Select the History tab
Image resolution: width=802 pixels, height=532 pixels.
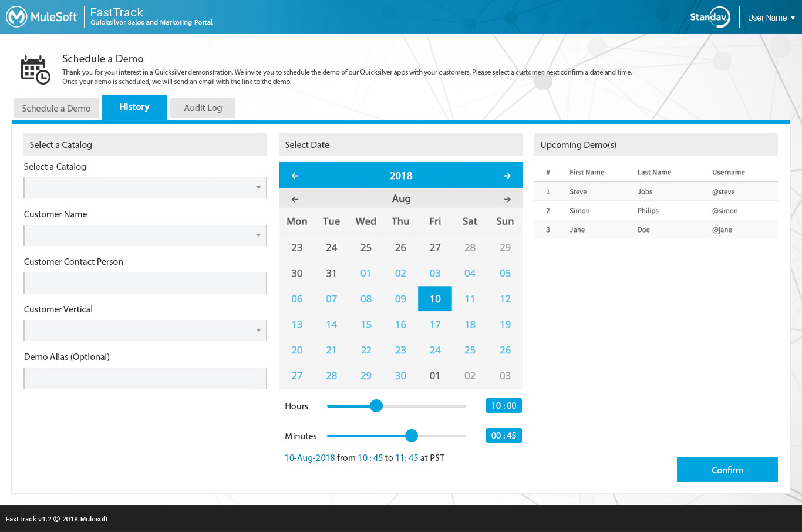click(x=134, y=107)
